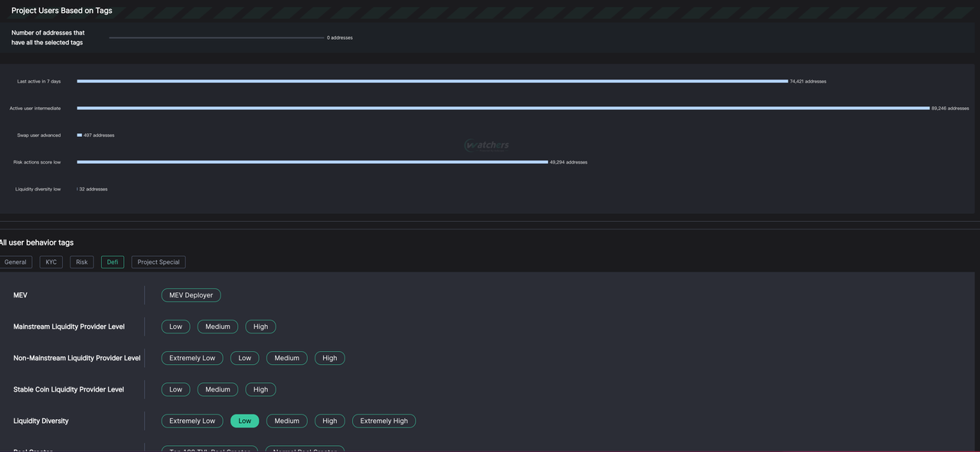Click the Risk actions score low bar
This screenshot has width=980, height=452.
(312, 162)
